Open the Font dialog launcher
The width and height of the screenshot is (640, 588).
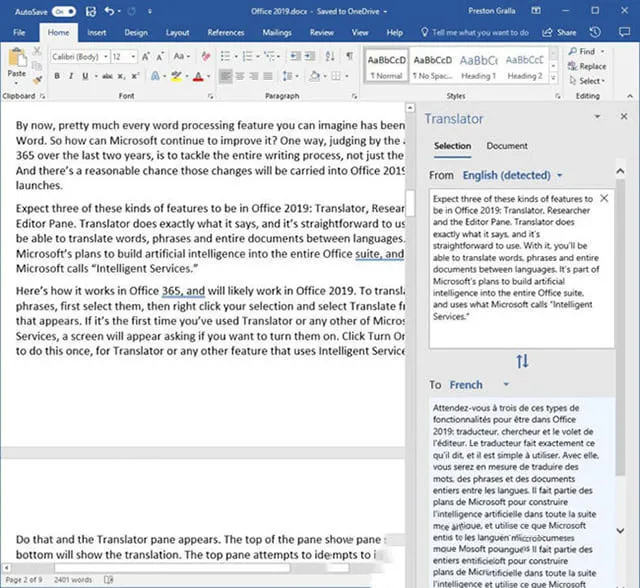click(x=211, y=96)
